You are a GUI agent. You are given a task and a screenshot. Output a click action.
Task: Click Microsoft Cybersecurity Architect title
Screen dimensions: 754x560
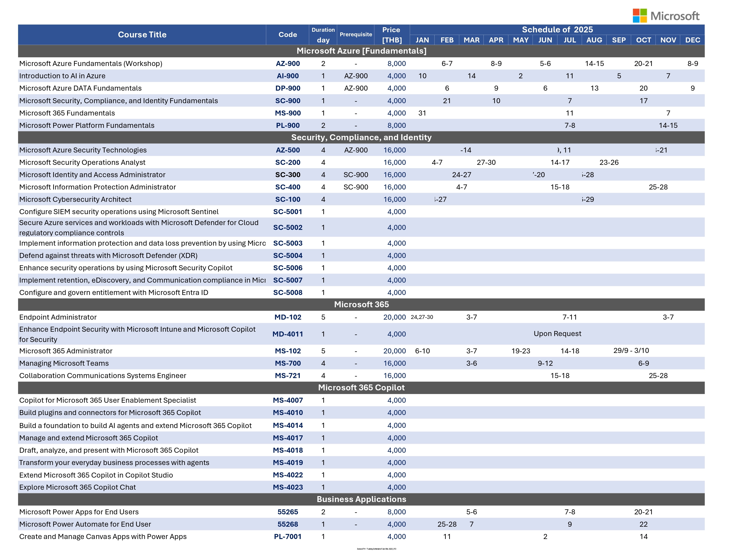[x=75, y=199]
